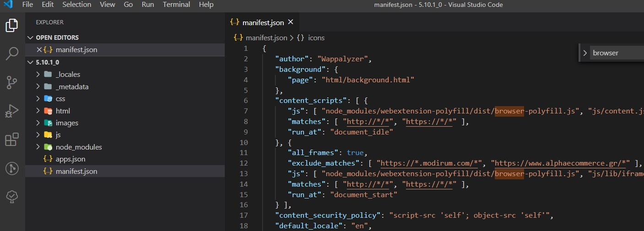This screenshot has width=644, height=231.
Task: Open the GitLens icon in activity bar
Action: coord(12,168)
